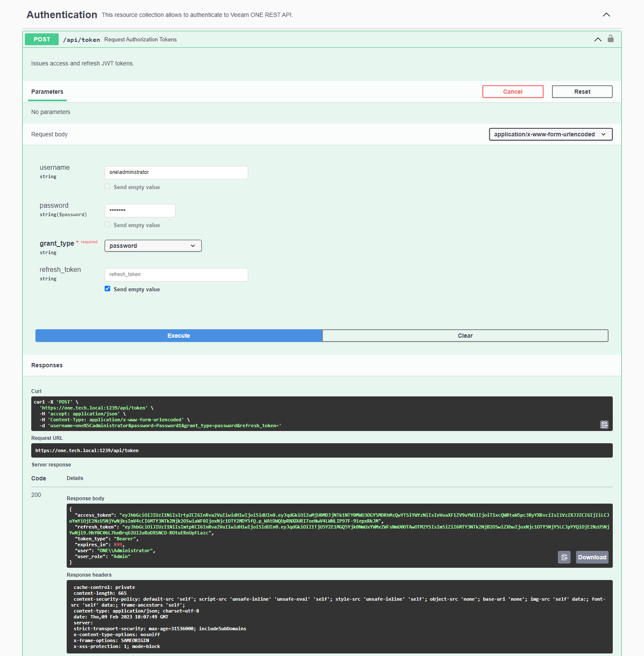
Task: Check Send empty value for password
Action: (107, 224)
